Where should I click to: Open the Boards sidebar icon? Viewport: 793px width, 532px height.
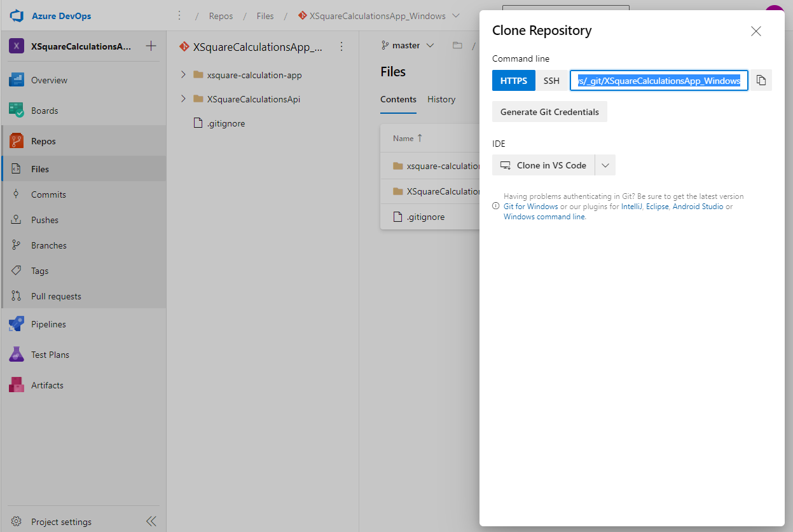17,111
